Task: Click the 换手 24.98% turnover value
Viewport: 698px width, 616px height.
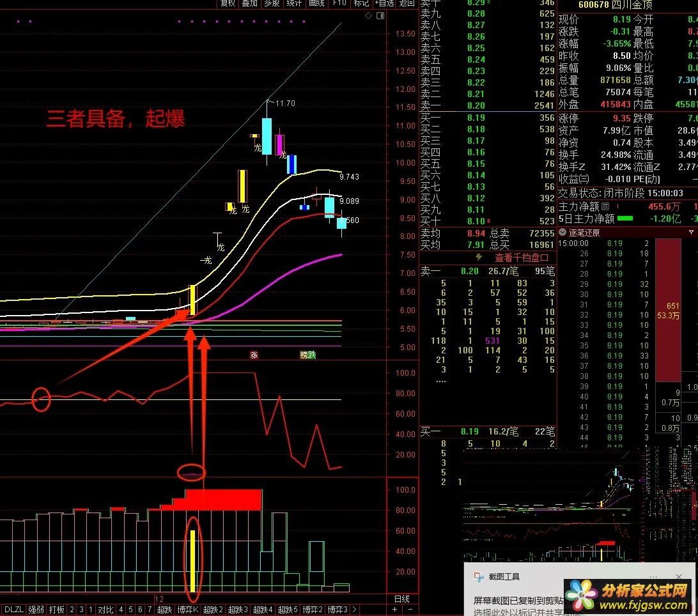Action: 616,155
